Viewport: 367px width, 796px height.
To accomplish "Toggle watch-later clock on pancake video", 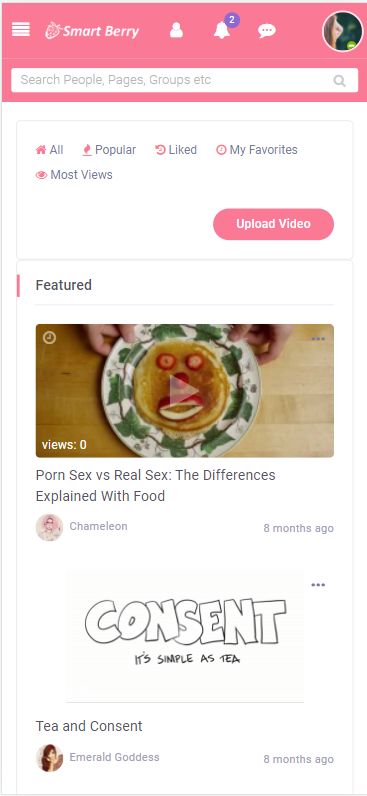I will click(x=49, y=338).
